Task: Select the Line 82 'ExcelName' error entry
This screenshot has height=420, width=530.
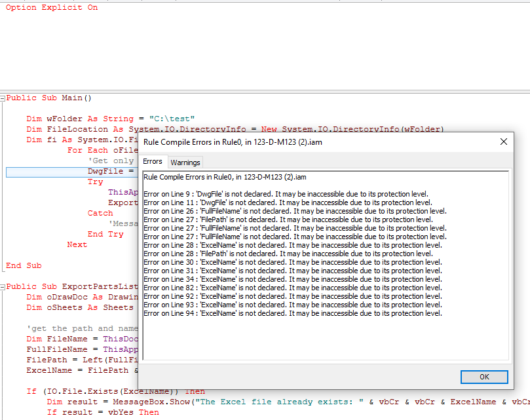Action: pos(293,288)
